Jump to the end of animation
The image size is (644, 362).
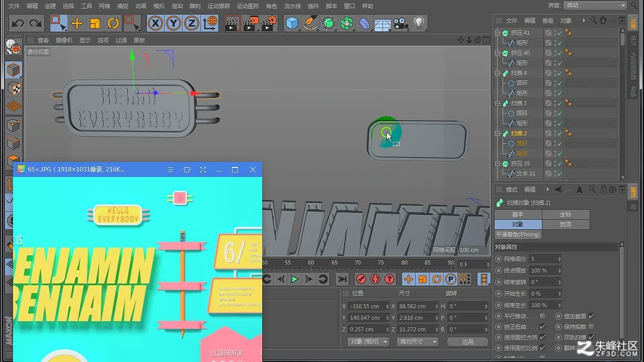(x=342, y=279)
